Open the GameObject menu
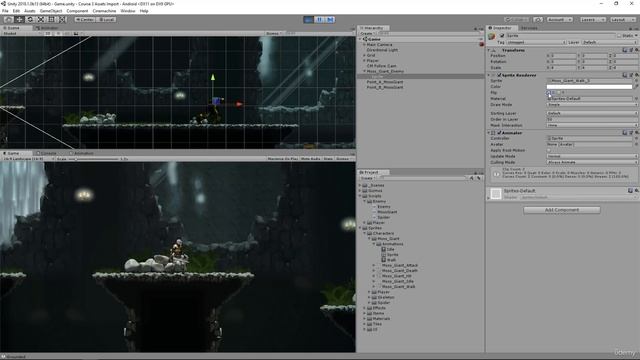Screen dimensions: 640x360 tap(51, 11)
